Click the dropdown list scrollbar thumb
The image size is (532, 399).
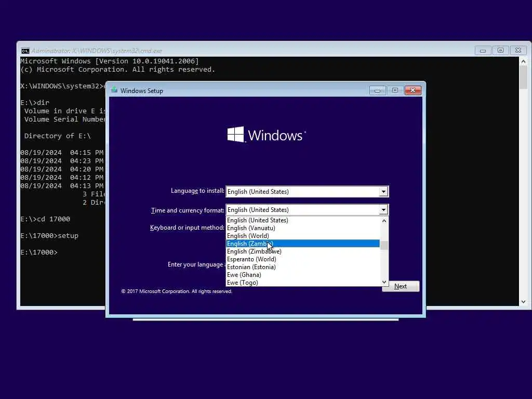point(384,245)
